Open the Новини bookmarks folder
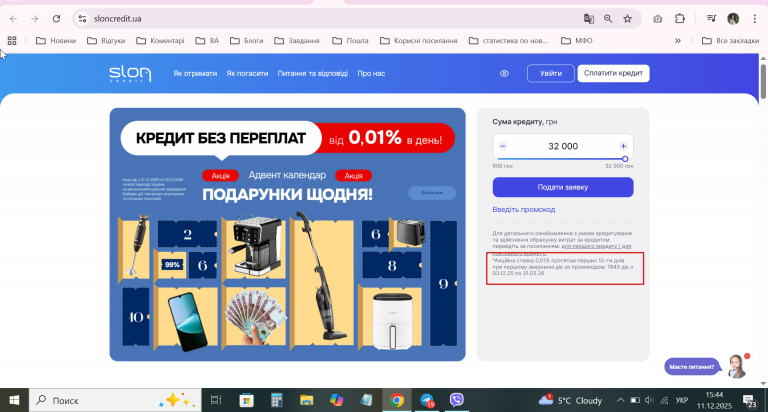 tap(56, 41)
